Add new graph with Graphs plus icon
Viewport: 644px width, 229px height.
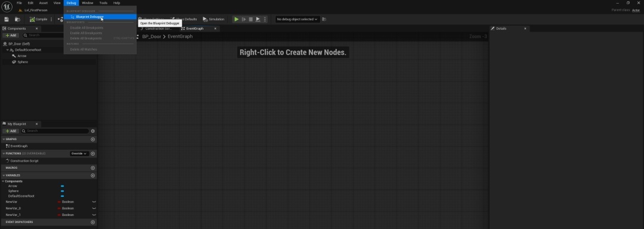(93, 140)
